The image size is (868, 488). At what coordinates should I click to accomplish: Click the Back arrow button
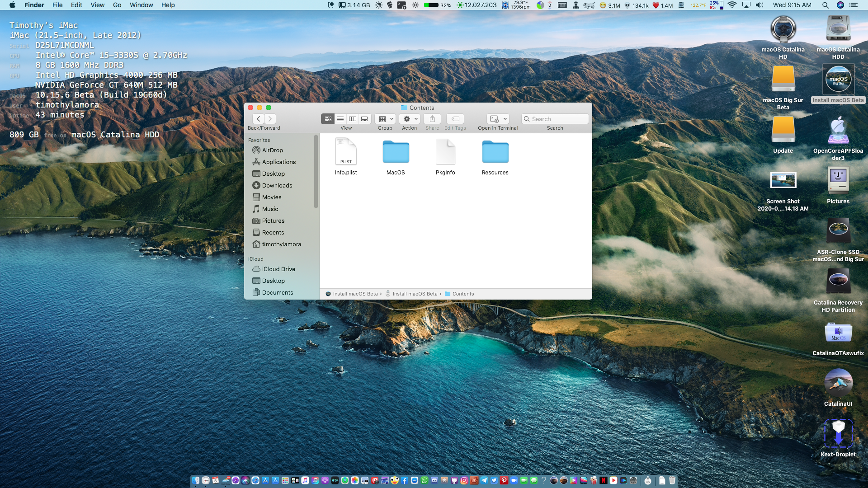[258, 119]
